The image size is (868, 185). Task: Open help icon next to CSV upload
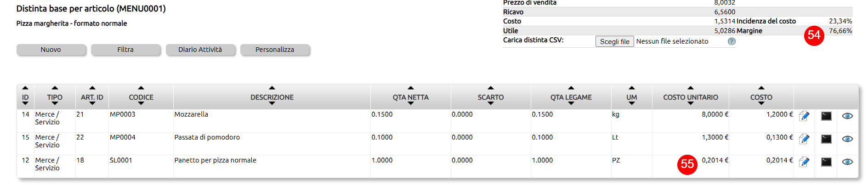732,41
